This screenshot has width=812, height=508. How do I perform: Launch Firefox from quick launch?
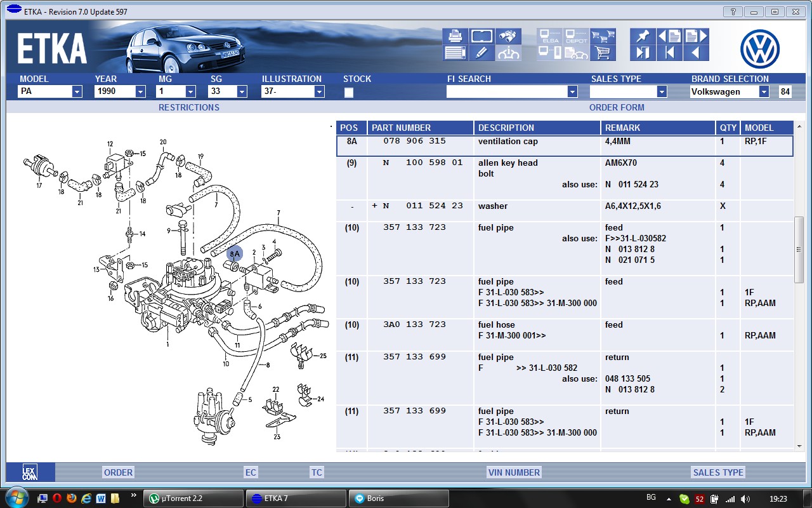point(71,498)
